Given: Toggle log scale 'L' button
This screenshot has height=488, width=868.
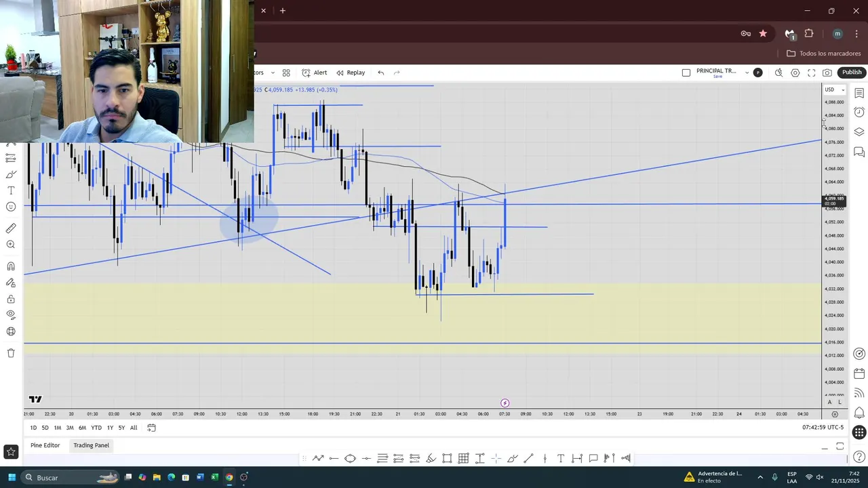Looking at the screenshot, I should [840, 403].
